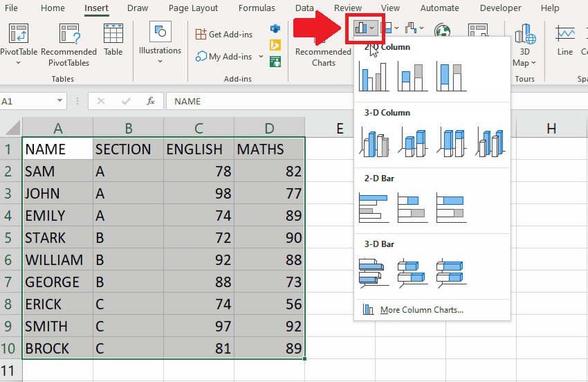Pick the 100% Stacked Column chart
This screenshot has height=382, width=588.
(451, 77)
